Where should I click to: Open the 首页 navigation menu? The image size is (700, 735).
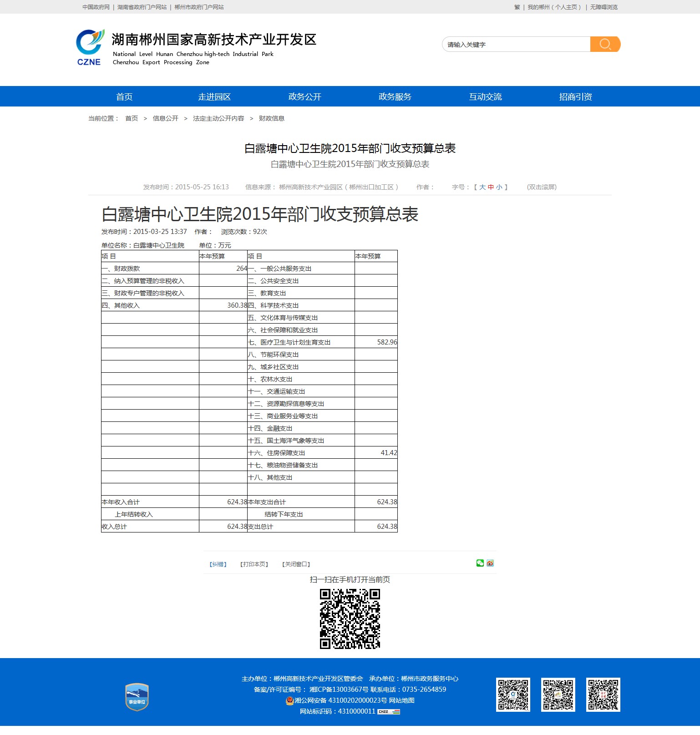pyautogui.click(x=124, y=96)
